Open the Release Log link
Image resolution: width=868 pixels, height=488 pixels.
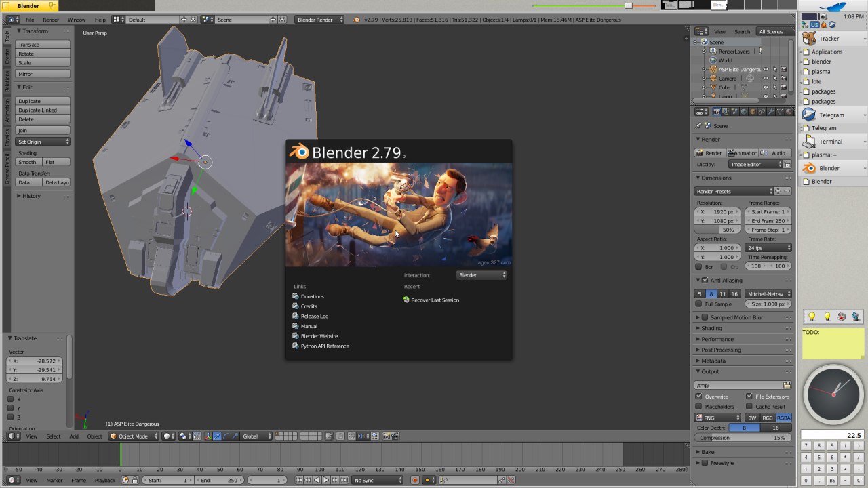314,316
